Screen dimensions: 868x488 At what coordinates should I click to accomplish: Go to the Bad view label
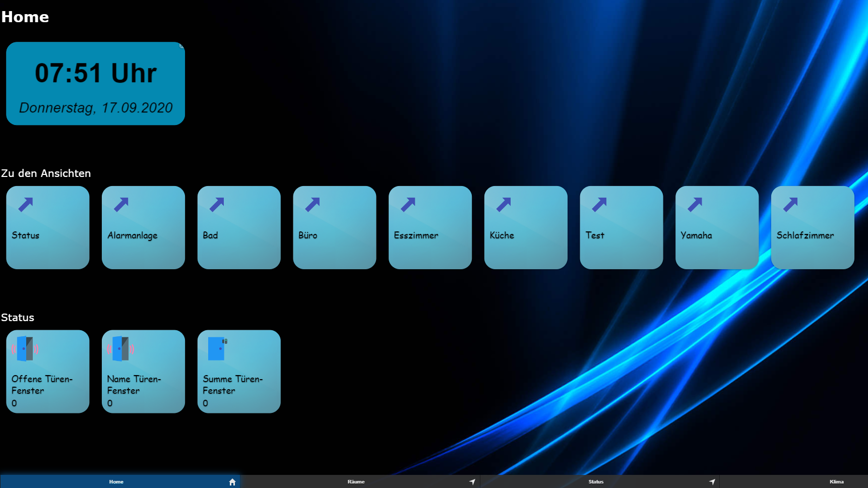pos(210,235)
